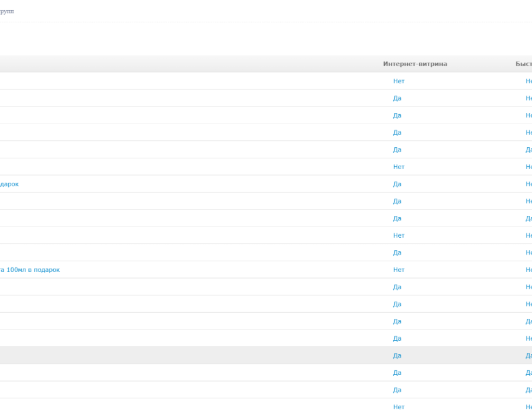The width and height of the screenshot is (532, 414).
Task: Open the product link ending in "100мл в подарок"
Action: (30, 270)
